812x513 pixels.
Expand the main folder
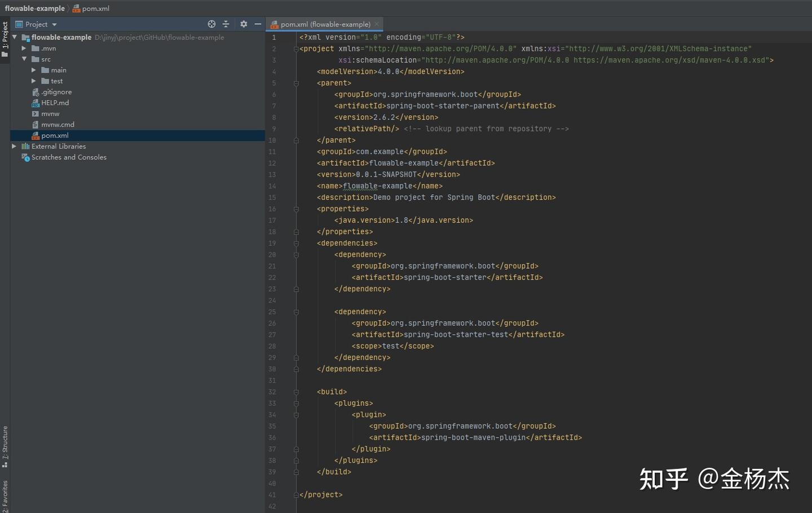click(x=34, y=70)
